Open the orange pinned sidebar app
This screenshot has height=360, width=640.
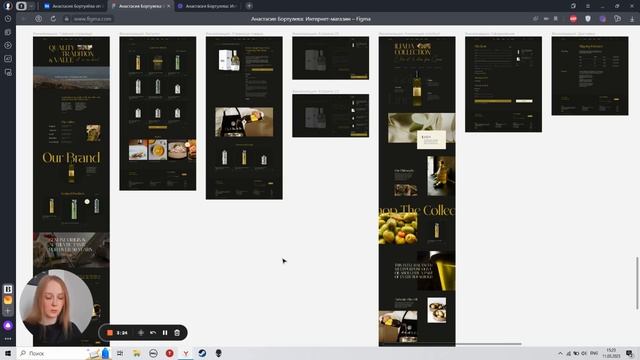[8, 300]
